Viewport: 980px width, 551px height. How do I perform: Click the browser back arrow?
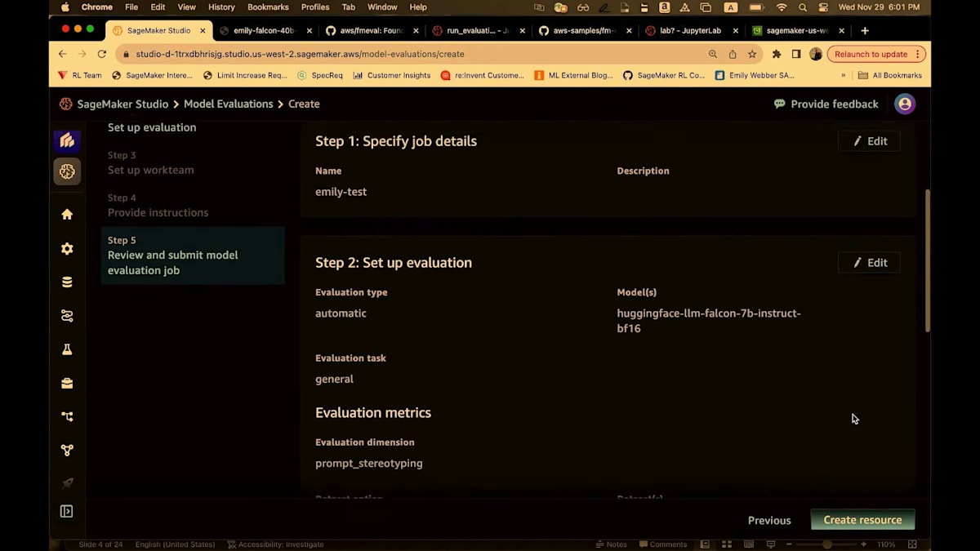tap(63, 54)
